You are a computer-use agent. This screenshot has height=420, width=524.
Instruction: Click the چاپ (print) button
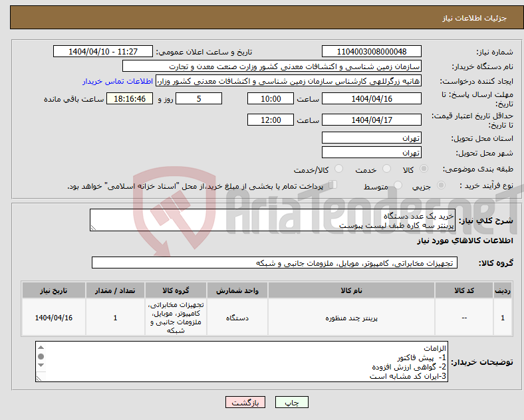point(291,403)
